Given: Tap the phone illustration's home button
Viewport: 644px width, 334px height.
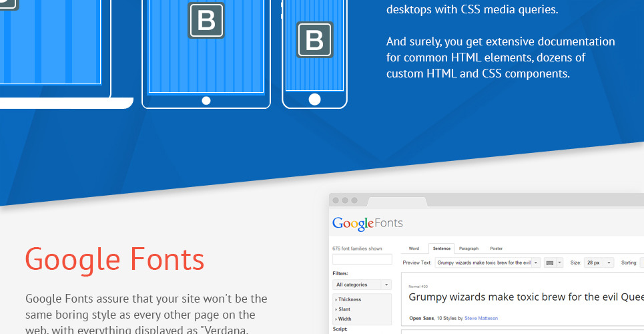Looking at the screenshot, I should [314, 100].
